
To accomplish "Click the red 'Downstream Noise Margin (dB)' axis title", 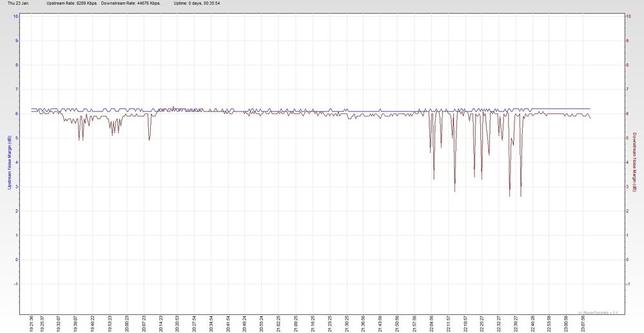I will (634, 163).
